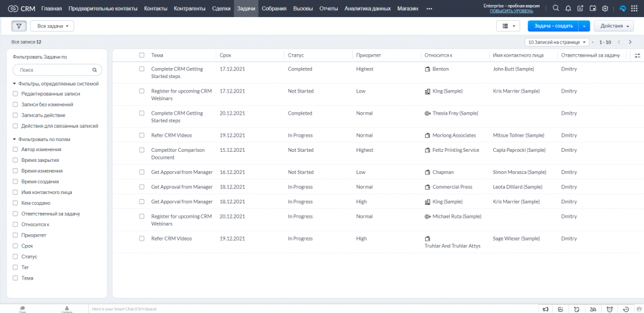
Task: Open the list view type dropdown
Action: (x=508, y=26)
